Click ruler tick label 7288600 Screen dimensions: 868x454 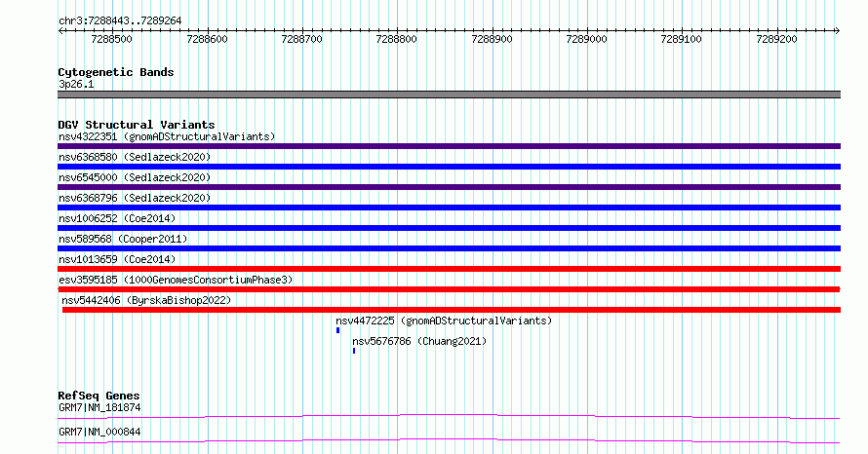[207, 39]
